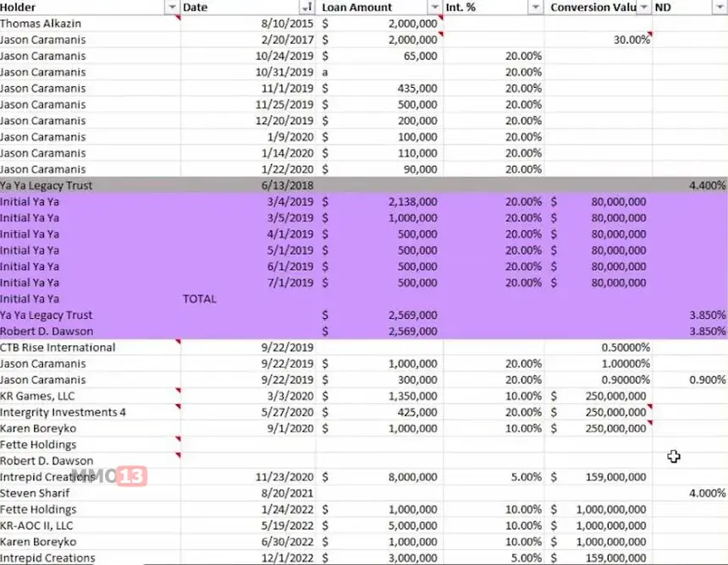The width and height of the screenshot is (728, 565).
Task: Select the 30.00% conversion value cell
Action: (598, 40)
